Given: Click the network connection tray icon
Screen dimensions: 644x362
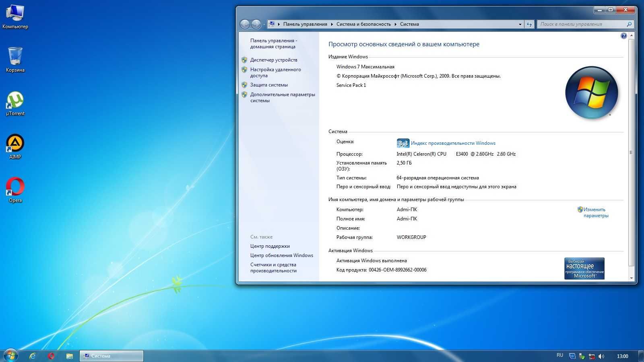Looking at the screenshot, I should click(x=592, y=356).
